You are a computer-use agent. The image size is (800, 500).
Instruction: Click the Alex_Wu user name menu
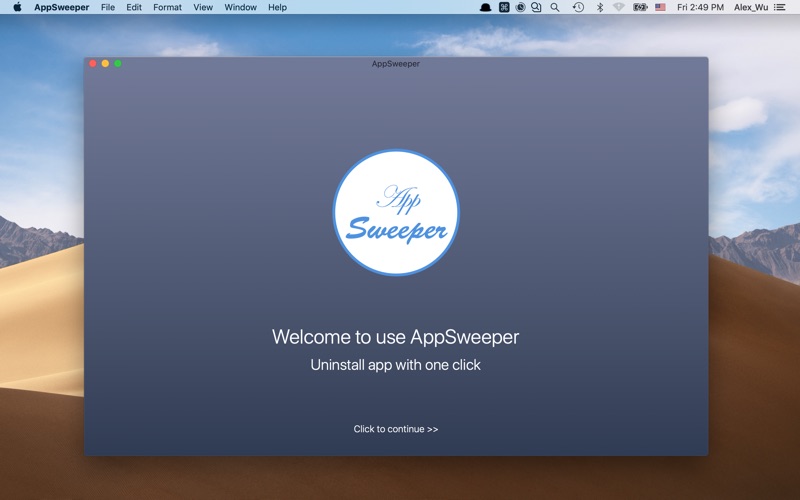point(751,7)
